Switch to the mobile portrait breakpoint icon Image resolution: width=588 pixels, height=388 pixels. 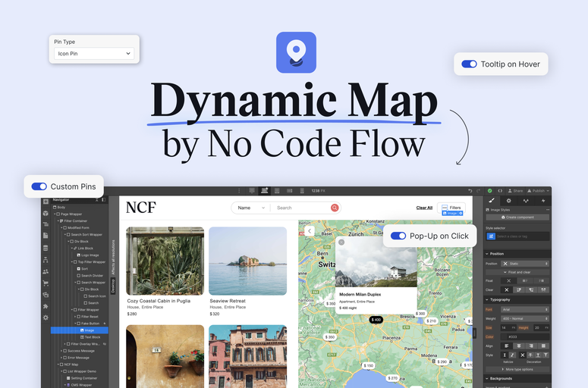302,191
